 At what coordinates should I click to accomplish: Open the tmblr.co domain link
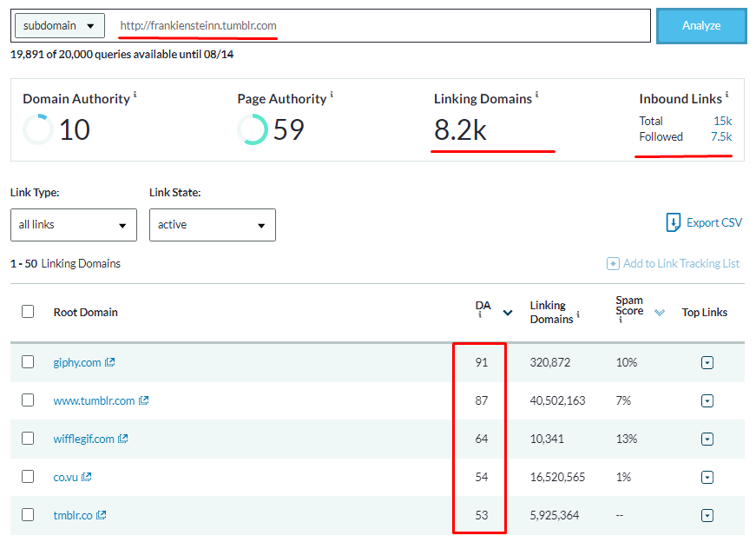pyautogui.click(x=73, y=515)
